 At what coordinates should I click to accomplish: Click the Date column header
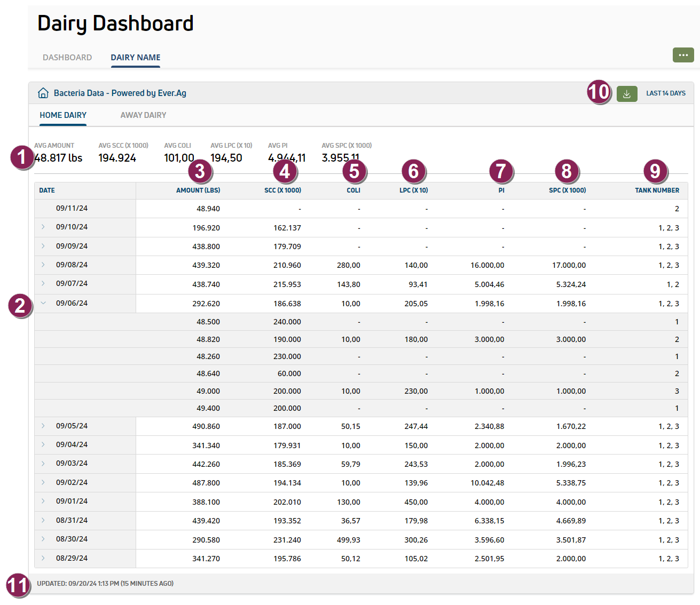coord(47,190)
